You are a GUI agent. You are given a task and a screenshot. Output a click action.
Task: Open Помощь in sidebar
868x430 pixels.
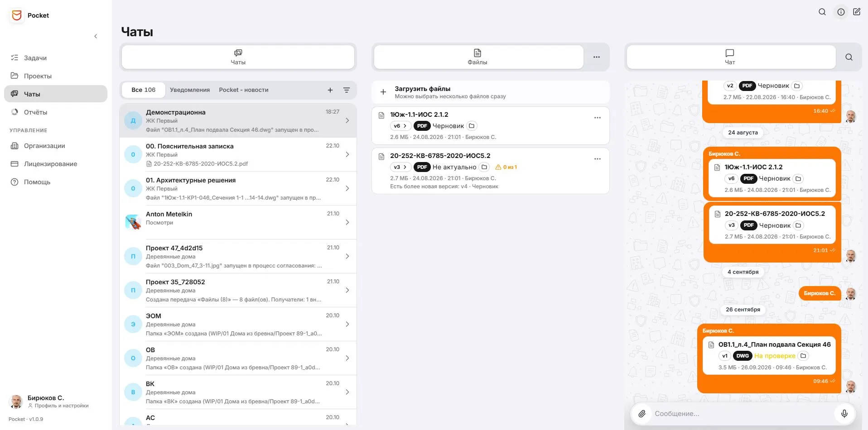(56, 182)
